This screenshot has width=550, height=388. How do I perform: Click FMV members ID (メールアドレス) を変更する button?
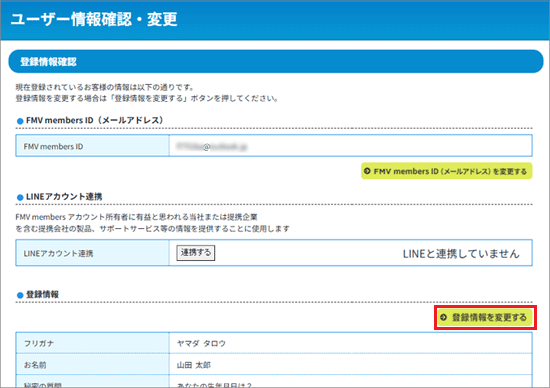pyautogui.click(x=447, y=171)
